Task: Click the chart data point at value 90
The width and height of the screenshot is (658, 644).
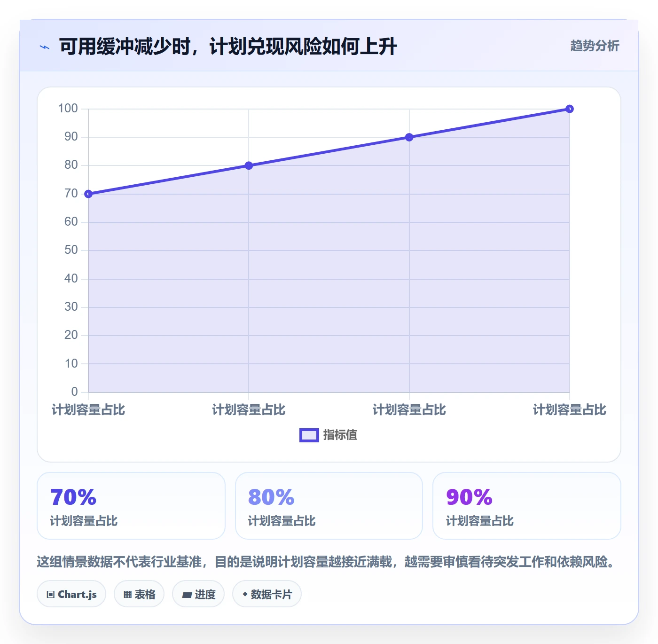Action: pos(409,137)
